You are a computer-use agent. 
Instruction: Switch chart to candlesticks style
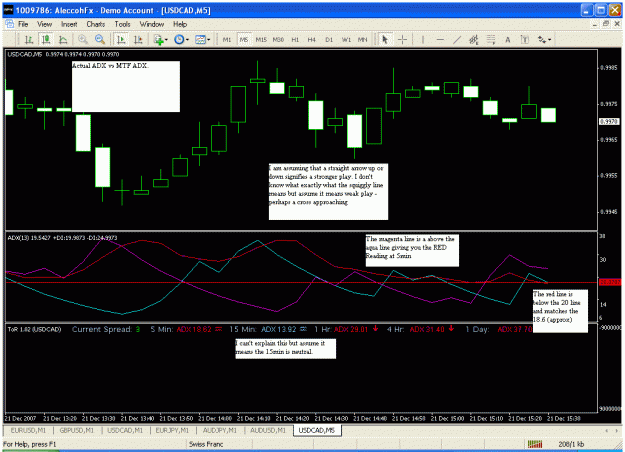point(46,39)
